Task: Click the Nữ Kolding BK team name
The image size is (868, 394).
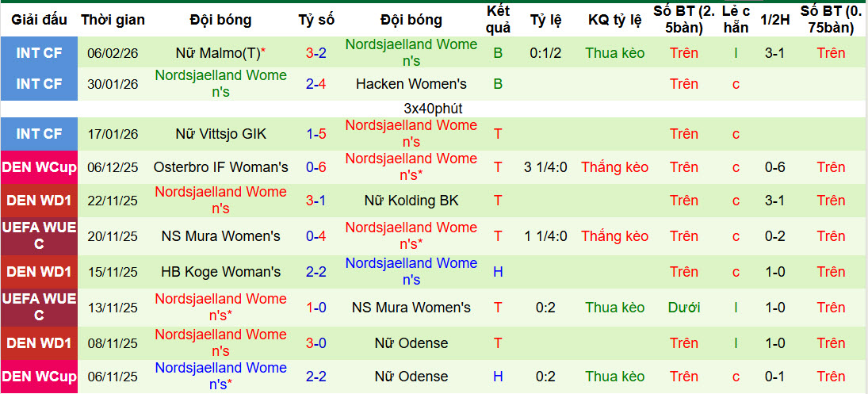Action: (x=411, y=201)
